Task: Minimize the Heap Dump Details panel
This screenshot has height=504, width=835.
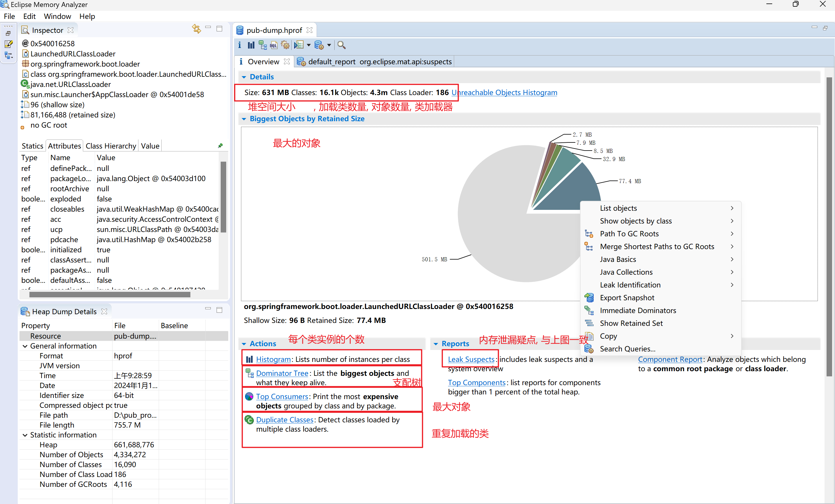Action: [x=208, y=309]
